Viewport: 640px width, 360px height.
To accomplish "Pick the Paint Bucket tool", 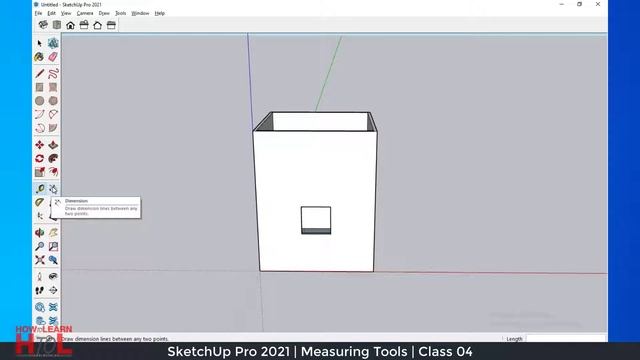I will pos(40,57).
